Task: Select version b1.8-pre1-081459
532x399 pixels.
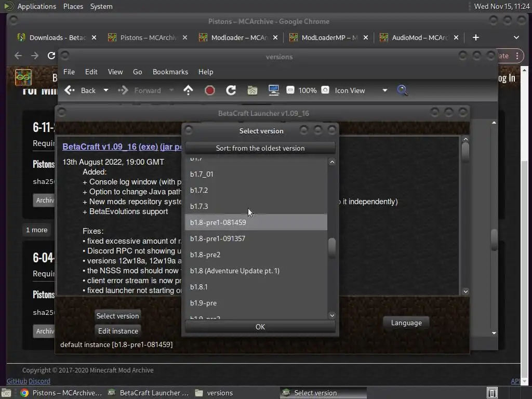Action: pyautogui.click(x=256, y=222)
